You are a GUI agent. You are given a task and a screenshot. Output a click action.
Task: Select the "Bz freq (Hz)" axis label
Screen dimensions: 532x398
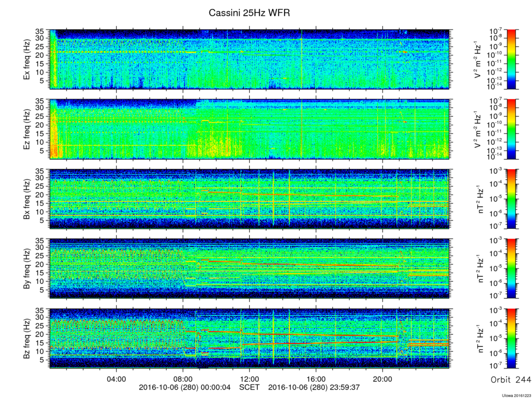[x=27, y=339]
